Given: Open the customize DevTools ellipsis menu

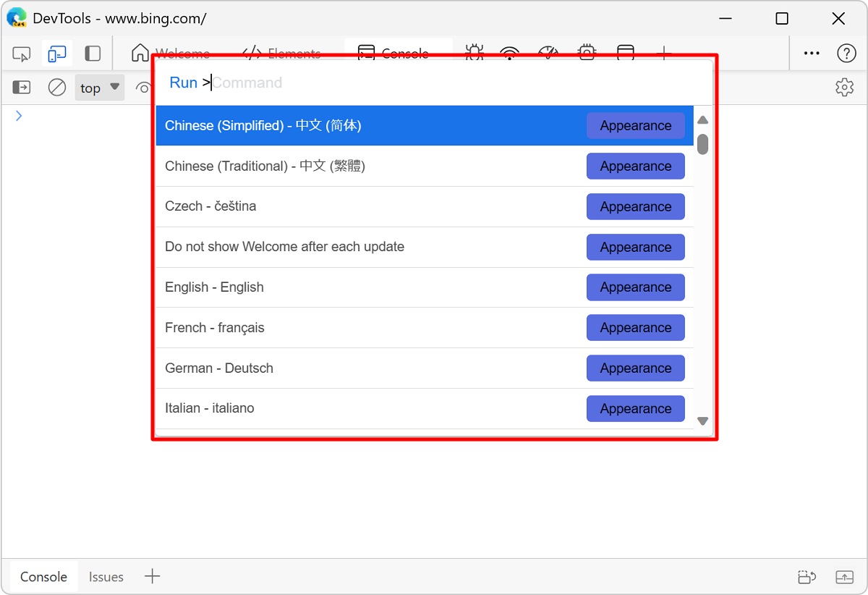Looking at the screenshot, I should point(811,53).
